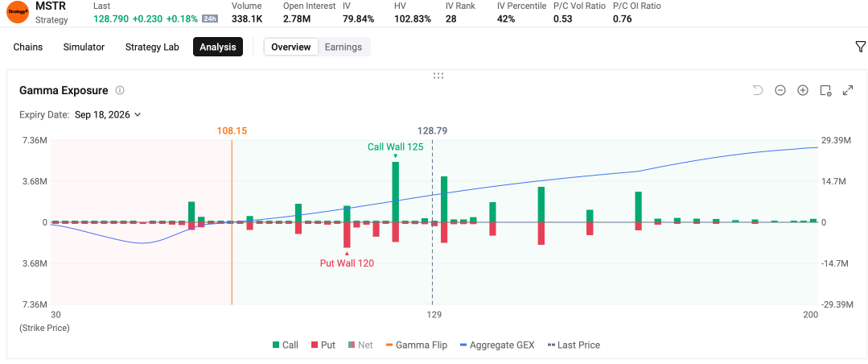Toggle Put series in legend

tap(323, 345)
